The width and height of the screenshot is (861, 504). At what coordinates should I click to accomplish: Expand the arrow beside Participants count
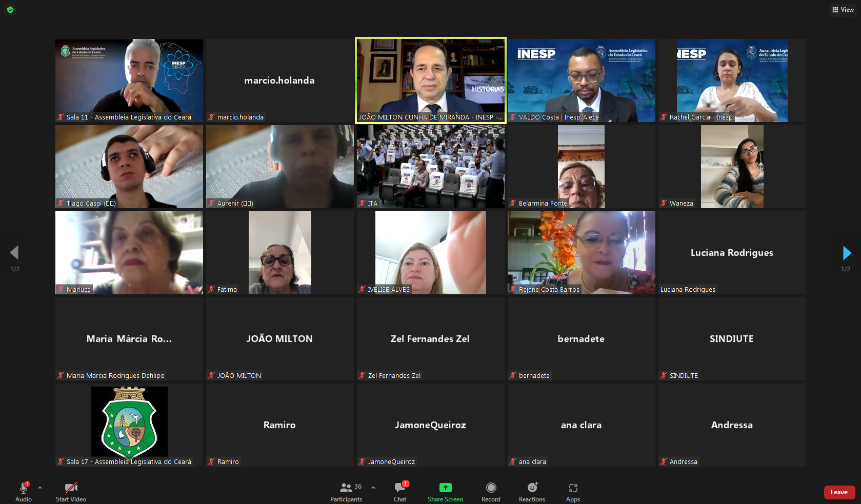(x=373, y=488)
